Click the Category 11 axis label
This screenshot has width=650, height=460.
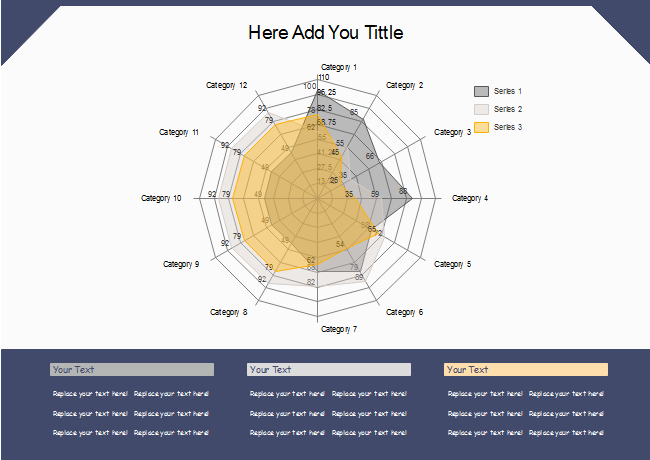pyautogui.click(x=179, y=132)
